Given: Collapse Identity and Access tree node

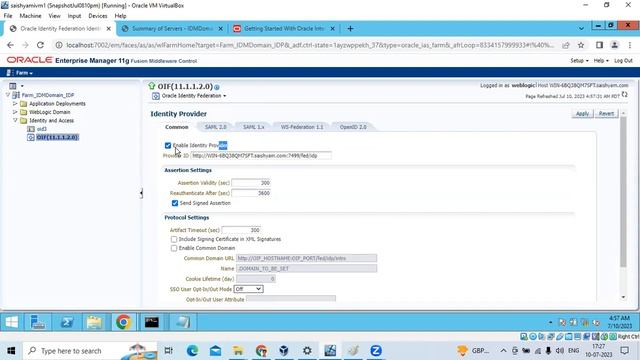Looking at the screenshot, I should click(x=15, y=120).
